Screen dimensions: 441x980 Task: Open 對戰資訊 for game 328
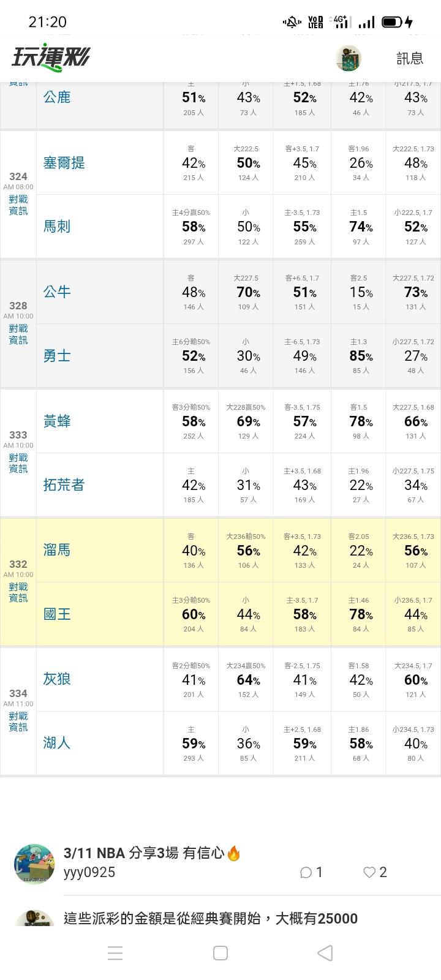coord(18,334)
